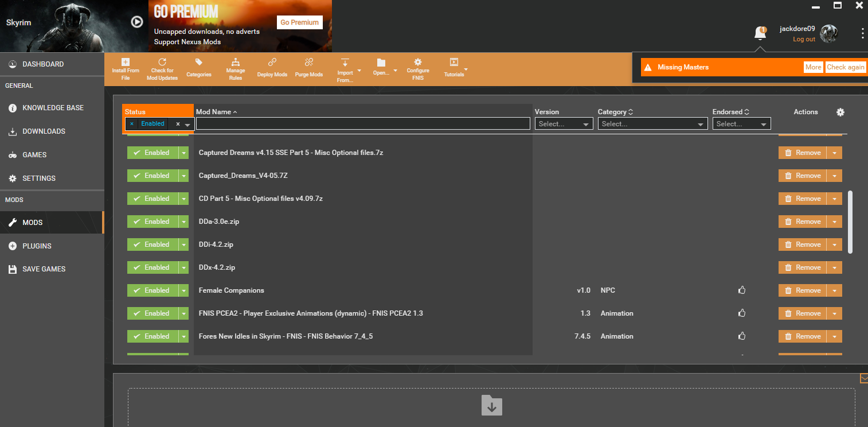This screenshot has height=427, width=868.
Task: Open the notifications bell
Action: [760, 33]
